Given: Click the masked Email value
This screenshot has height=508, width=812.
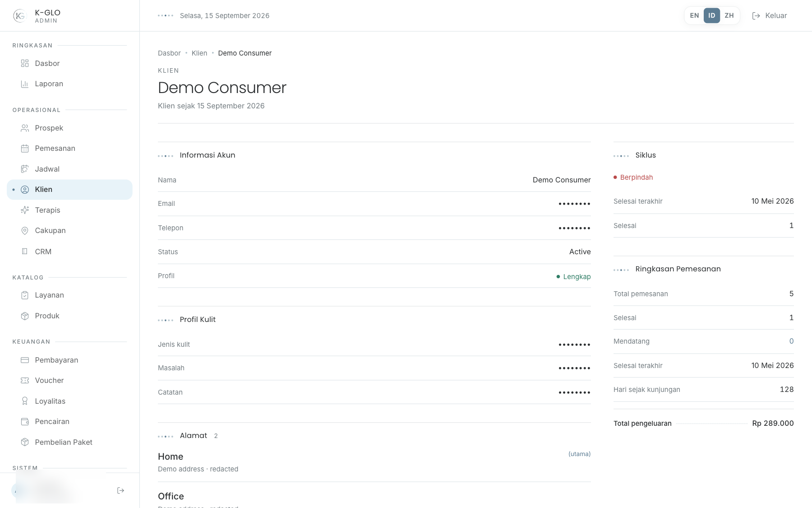Looking at the screenshot, I should (x=574, y=204).
